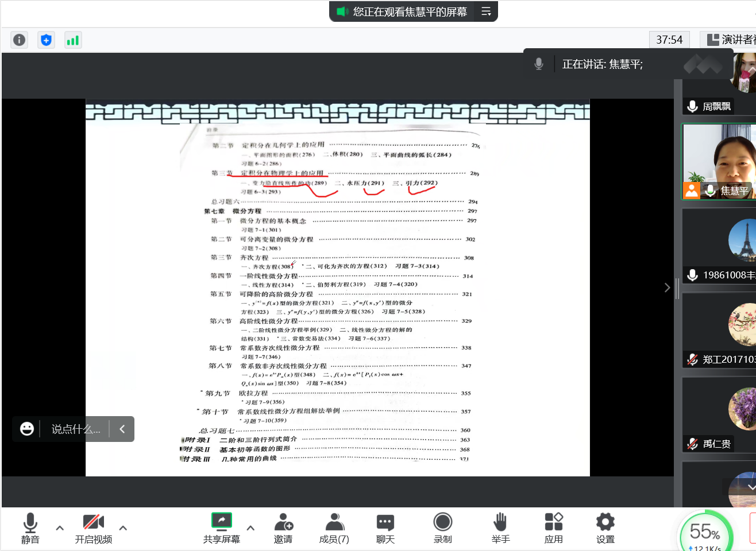
Task: Click the blue security shield icon
Action: 47,40
